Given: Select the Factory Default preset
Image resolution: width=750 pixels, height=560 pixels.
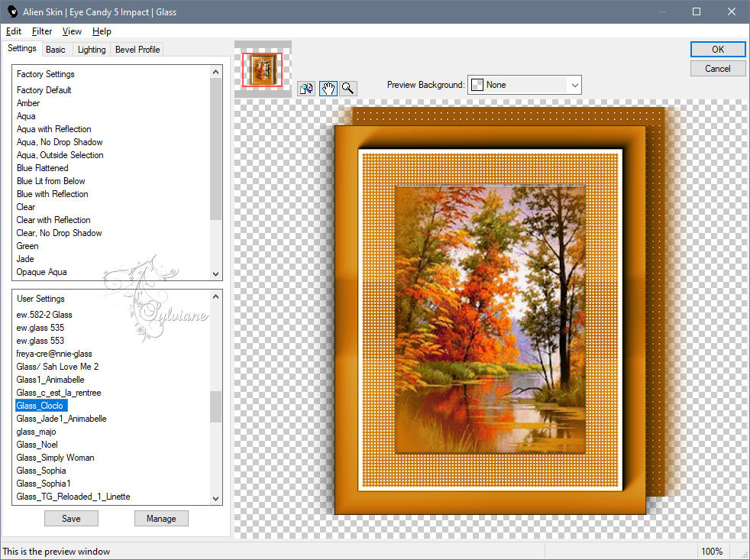Looking at the screenshot, I should tap(44, 90).
